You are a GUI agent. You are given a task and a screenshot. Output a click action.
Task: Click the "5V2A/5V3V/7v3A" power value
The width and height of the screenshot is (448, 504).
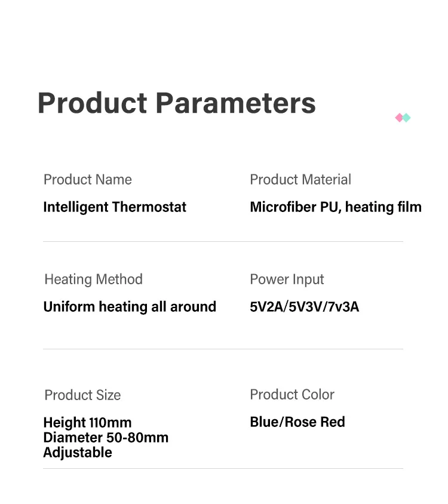(x=305, y=307)
